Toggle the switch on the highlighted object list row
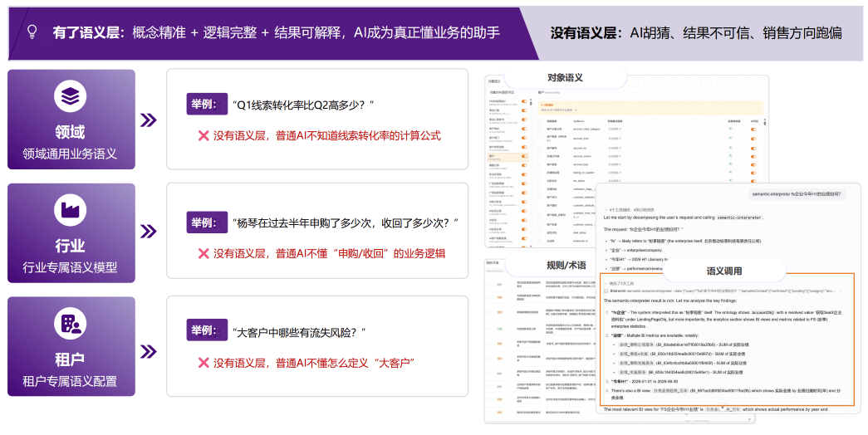The height and width of the screenshot is (435, 868). tap(524, 156)
